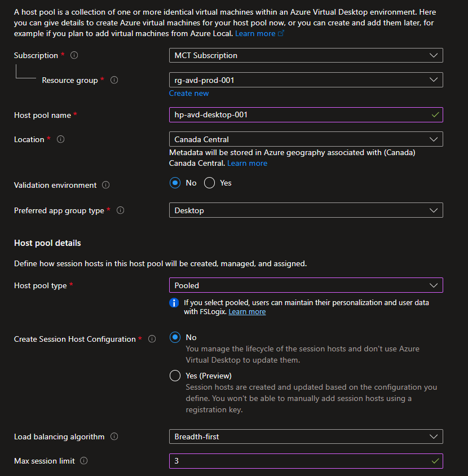The image size is (468, 476).
Task: Open the Load balancing algorithm dropdown
Action: click(x=306, y=436)
